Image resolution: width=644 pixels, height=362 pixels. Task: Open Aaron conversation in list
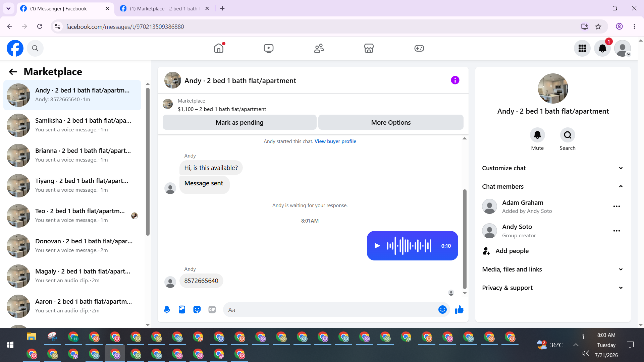pos(72,306)
